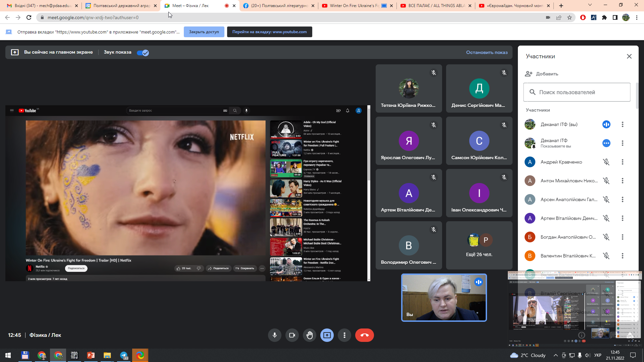Open more options in Meet controls
The image size is (644, 362).
point(344,335)
